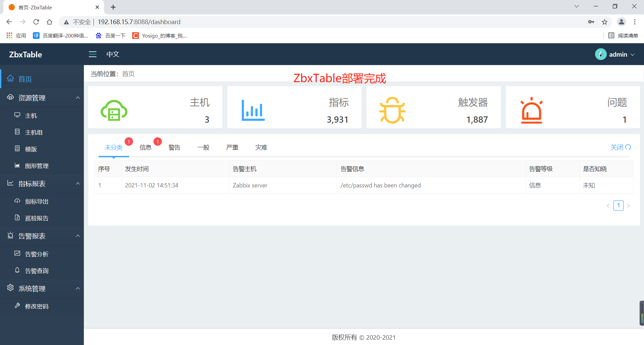Select page 1 in pagination
Viewport: 644px width, 345px height.
tap(619, 205)
